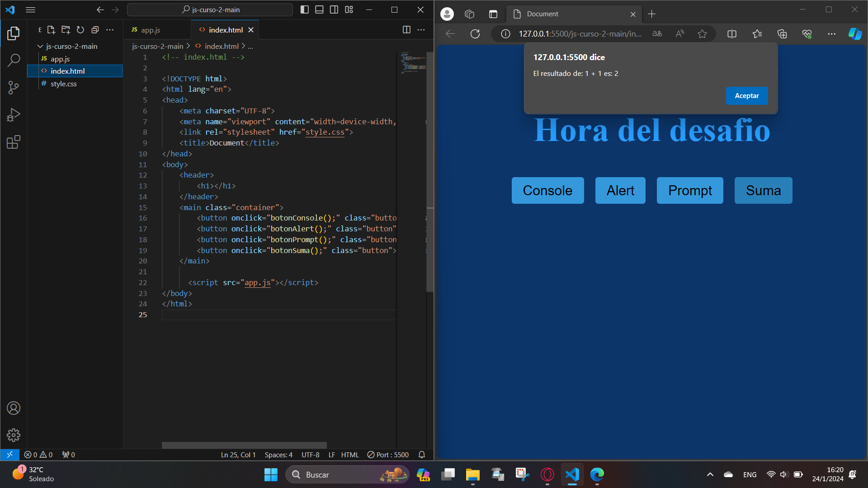
Task: Toggle the primary side bar
Action: coord(305,9)
